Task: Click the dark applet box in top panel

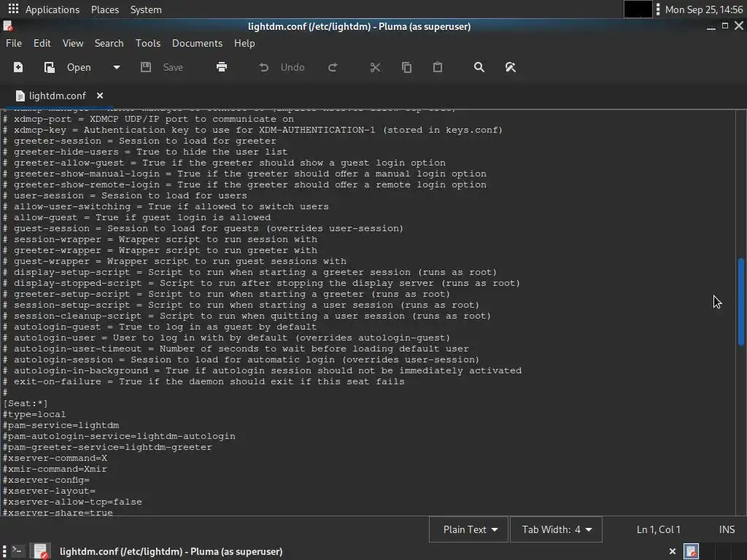Action: [x=638, y=9]
